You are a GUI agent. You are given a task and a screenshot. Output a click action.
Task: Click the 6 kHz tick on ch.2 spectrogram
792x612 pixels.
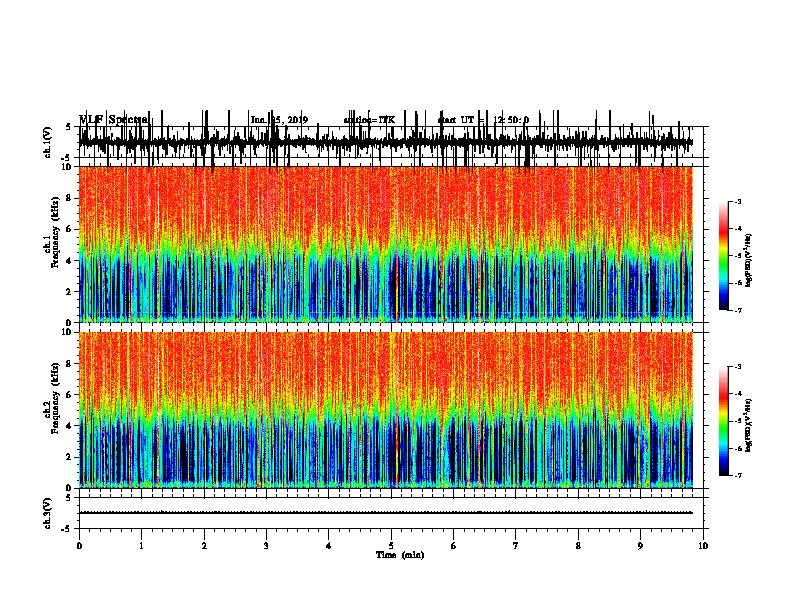pos(69,395)
